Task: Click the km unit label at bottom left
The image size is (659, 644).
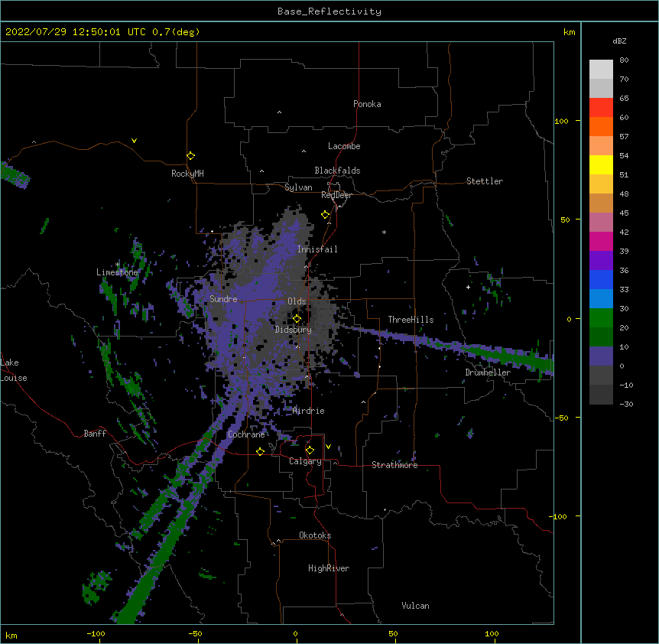Action: [x=11, y=636]
